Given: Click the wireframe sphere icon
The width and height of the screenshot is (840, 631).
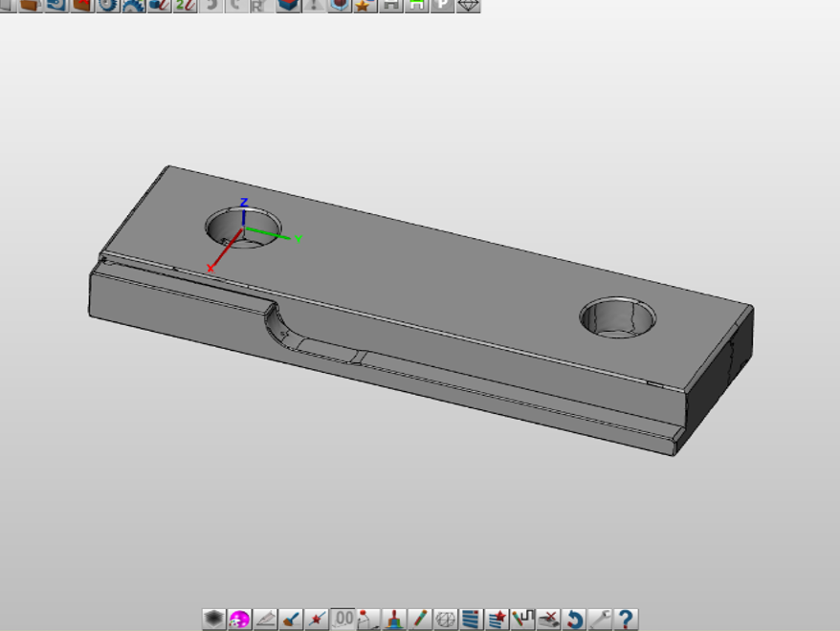Looking at the screenshot, I should point(445,620).
